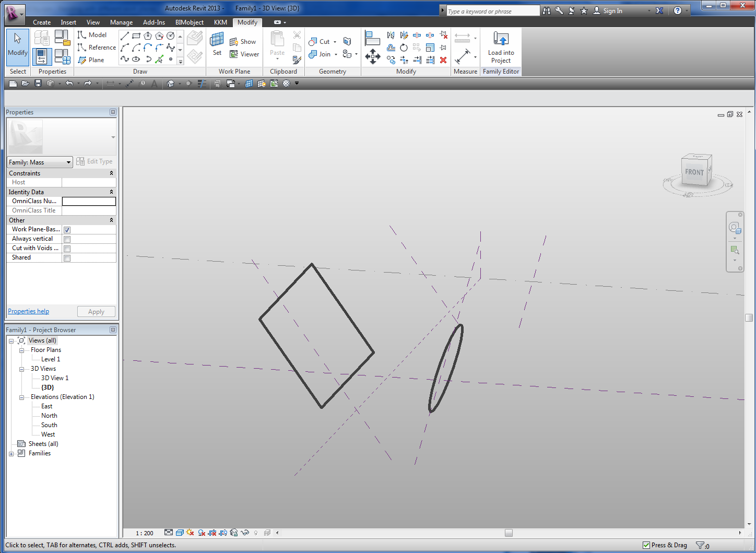
Task: Select the Rectangle draw tool
Action: (136, 36)
